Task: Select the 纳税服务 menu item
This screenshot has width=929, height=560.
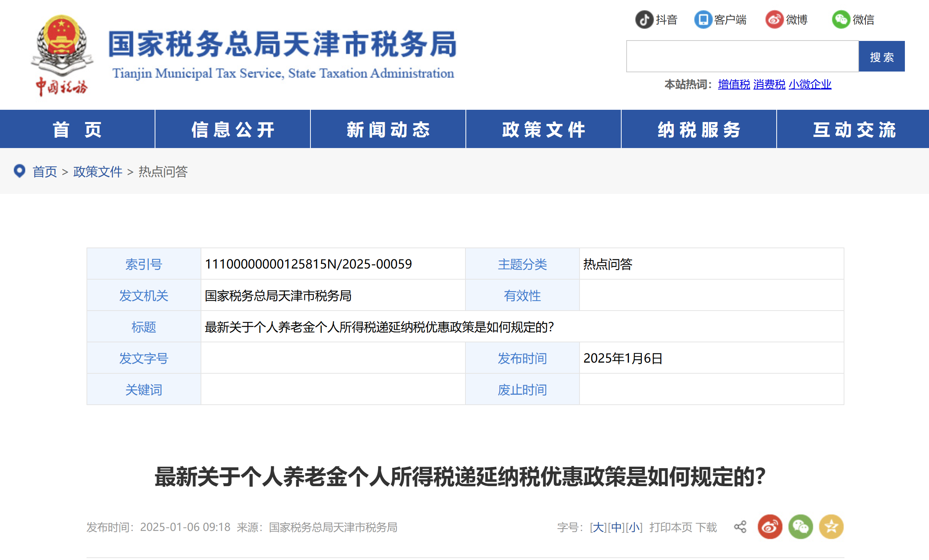Action: tap(697, 129)
